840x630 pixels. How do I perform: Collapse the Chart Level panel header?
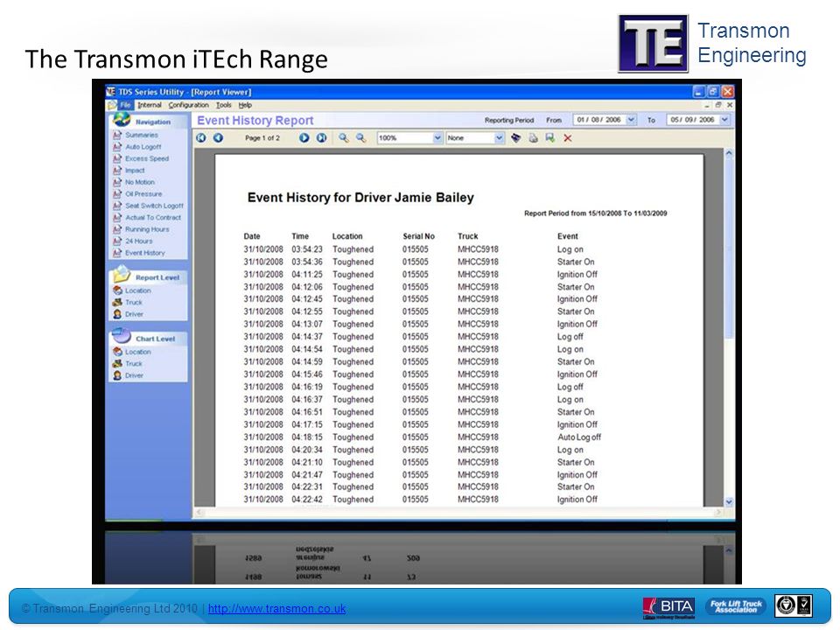point(149,339)
